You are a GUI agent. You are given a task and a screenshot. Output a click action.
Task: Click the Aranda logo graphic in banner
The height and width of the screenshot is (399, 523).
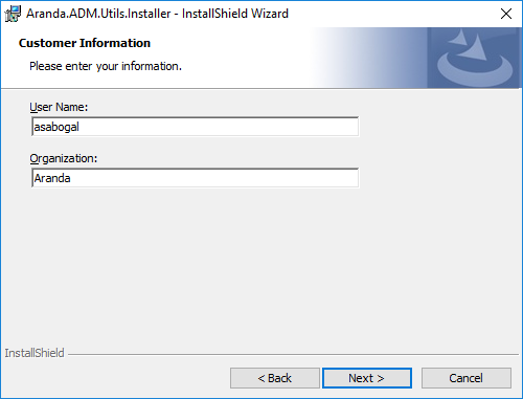(x=475, y=58)
